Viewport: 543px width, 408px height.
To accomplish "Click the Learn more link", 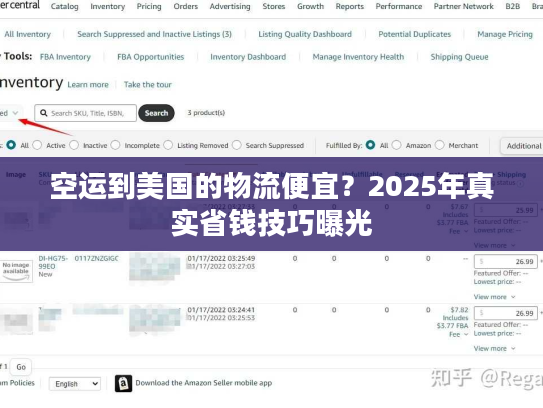I will tap(88, 85).
